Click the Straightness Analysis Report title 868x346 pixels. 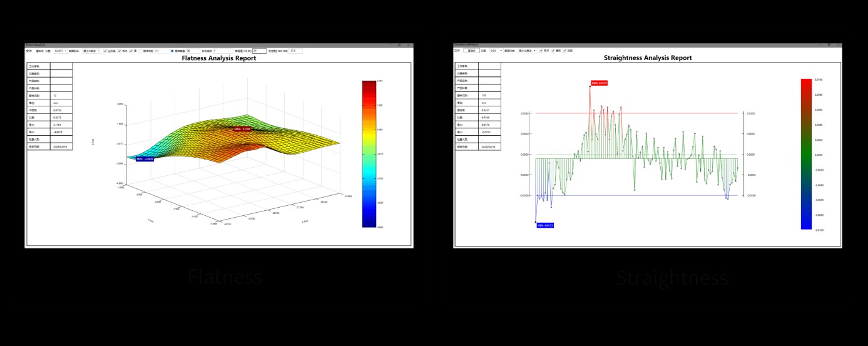coord(648,58)
